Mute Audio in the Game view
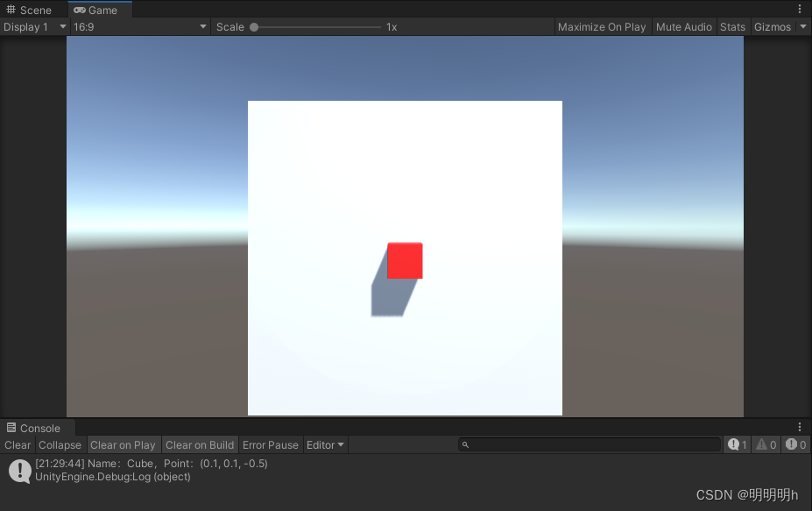 point(683,26)
